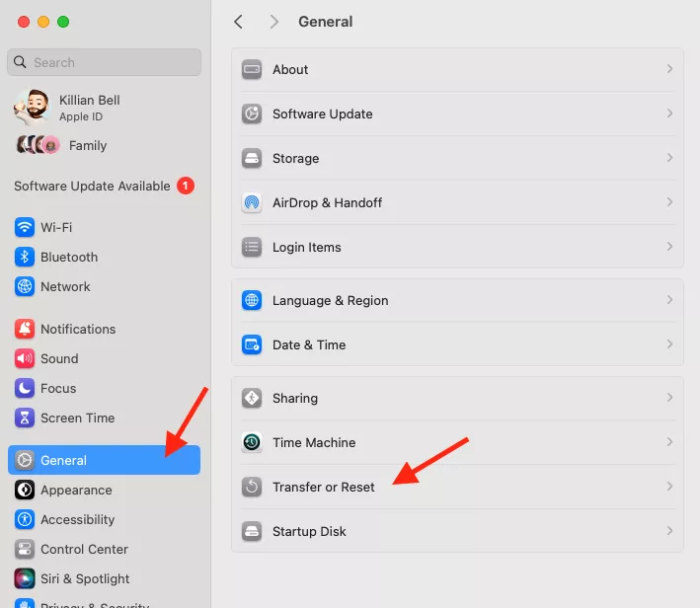Click the Screen Time hourglass icon
Screen dimensions: 700x608
tap(25, 418)
